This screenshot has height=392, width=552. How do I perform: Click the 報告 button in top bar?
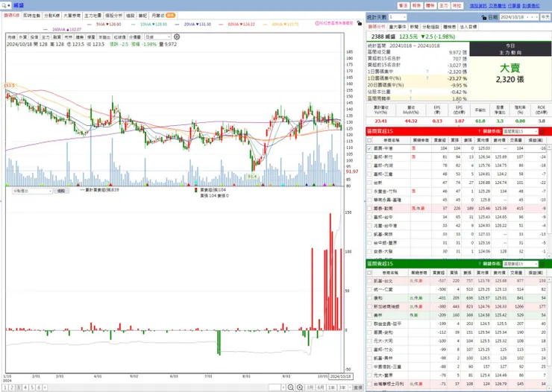416,6
